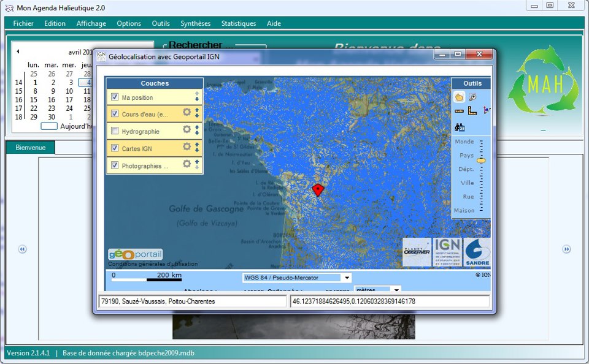Click the SANDRE logo
Screen dimensions: 589x364
[x=477, y=252]
